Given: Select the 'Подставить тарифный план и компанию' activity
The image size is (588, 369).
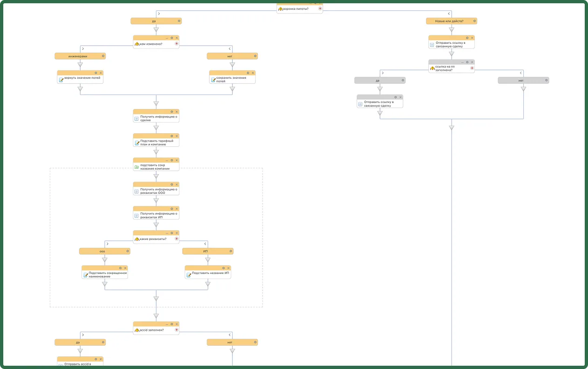Looking at the screenshot, I should pos(156,140).
